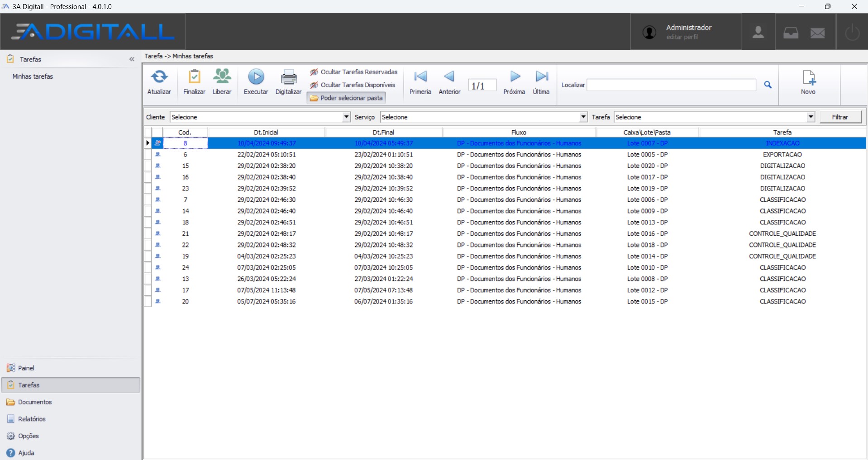The image size is (868, 460).
Task: Select row dated 04/03/2024 02:25:23
Action: (506, 256)
